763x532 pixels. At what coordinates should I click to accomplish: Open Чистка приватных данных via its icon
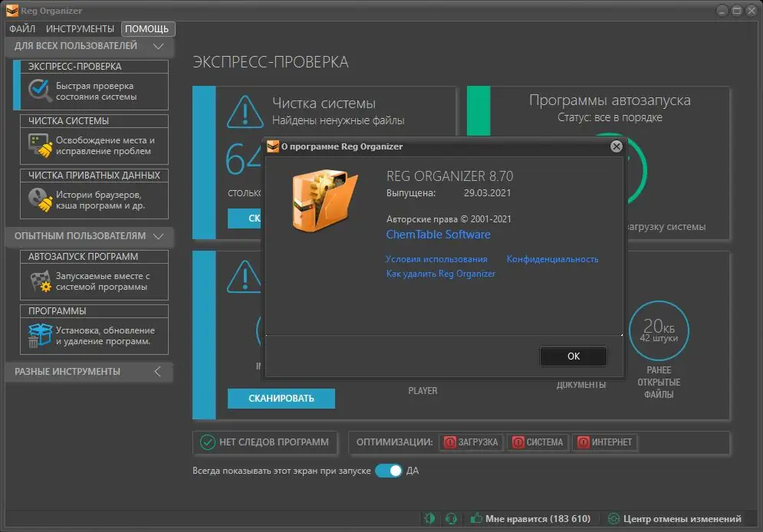pos(38,200)
